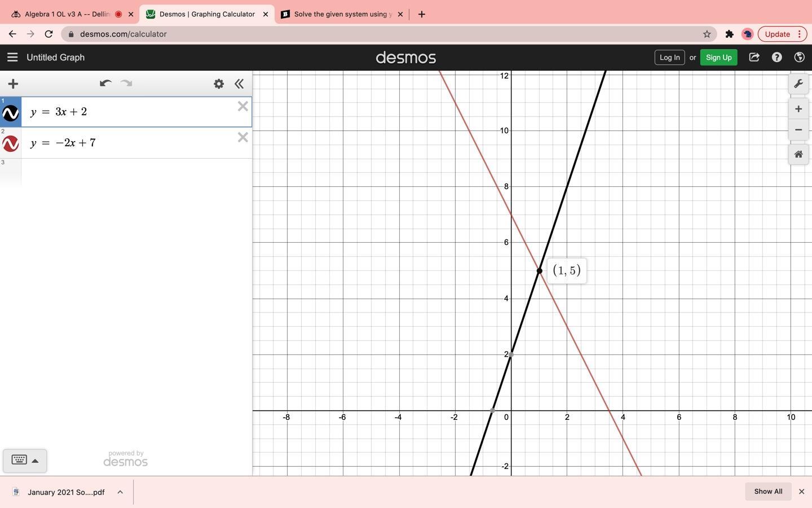The image size is (812, 508).
Task: Open the language globe menu
Action: click(799, 57)
